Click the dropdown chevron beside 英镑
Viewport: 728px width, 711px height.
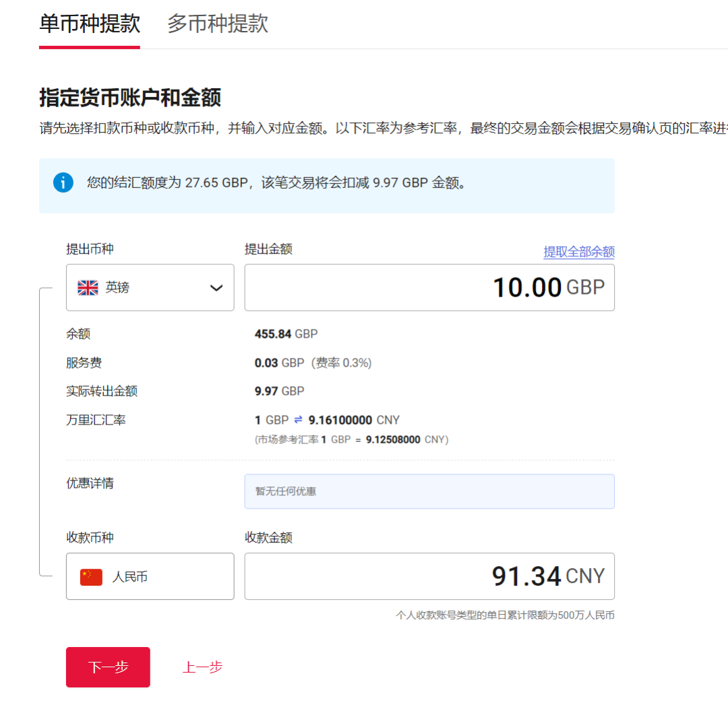(216, 288)
